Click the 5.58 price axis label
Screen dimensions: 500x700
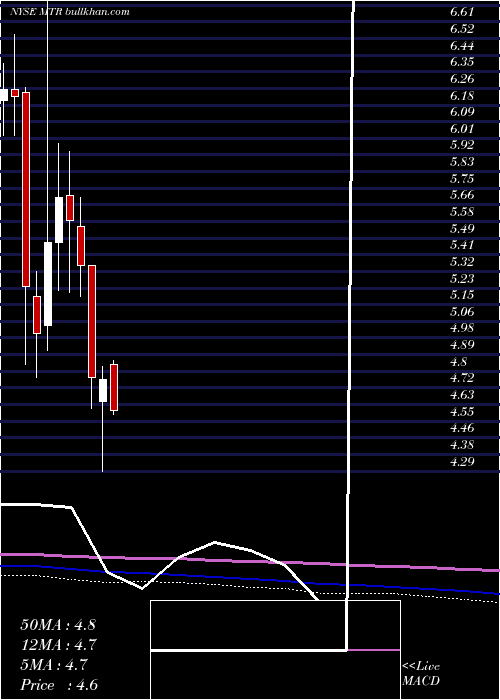point(462,212)
